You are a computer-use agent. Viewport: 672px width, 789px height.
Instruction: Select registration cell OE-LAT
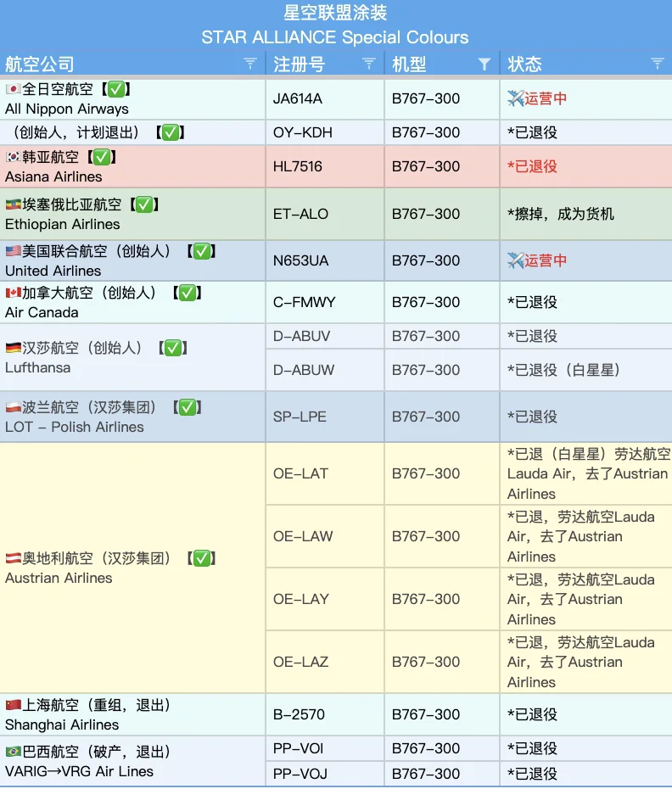[325, 473]
